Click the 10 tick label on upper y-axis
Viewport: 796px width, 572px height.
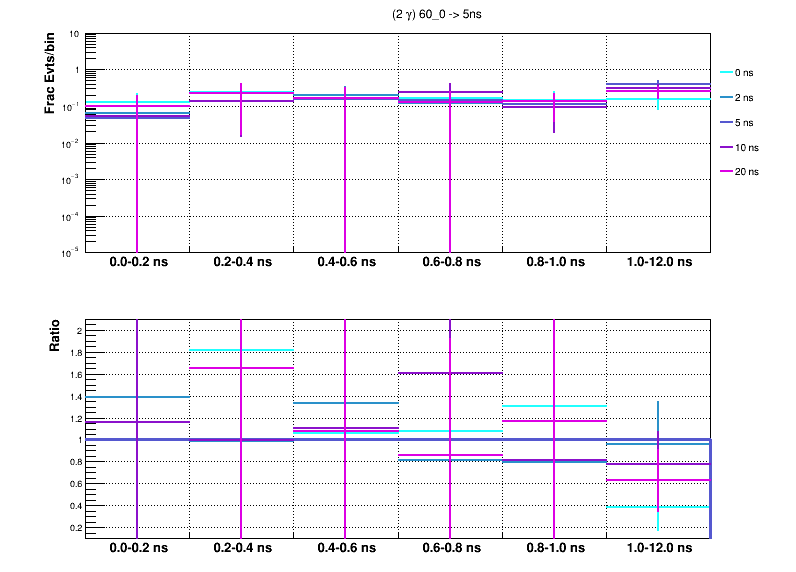click(74, 34)
